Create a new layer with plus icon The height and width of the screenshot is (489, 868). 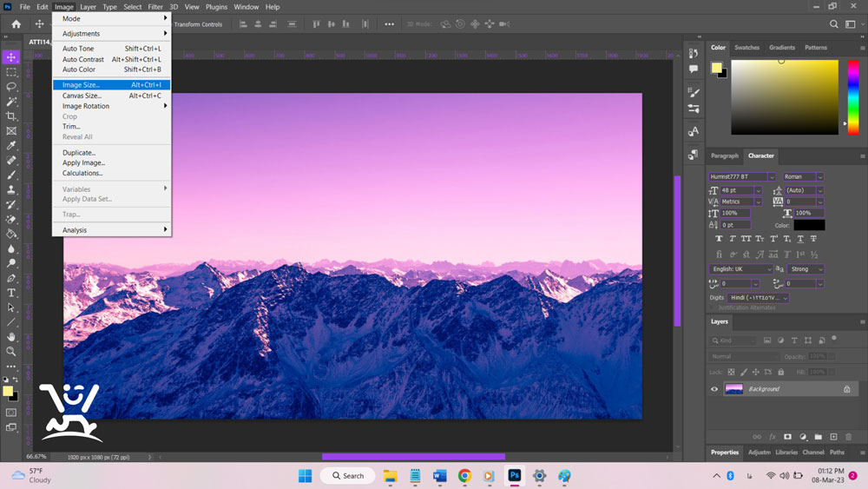pyautogui.click(x=833, y=437)
